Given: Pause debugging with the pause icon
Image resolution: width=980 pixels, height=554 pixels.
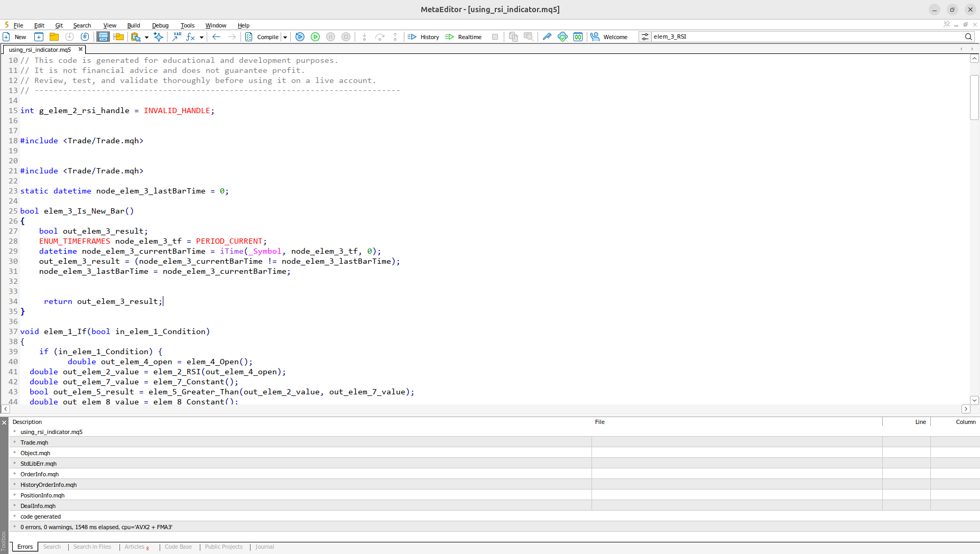Looking at the screenshot, I should pyautogui.click(x=330, y=36).
